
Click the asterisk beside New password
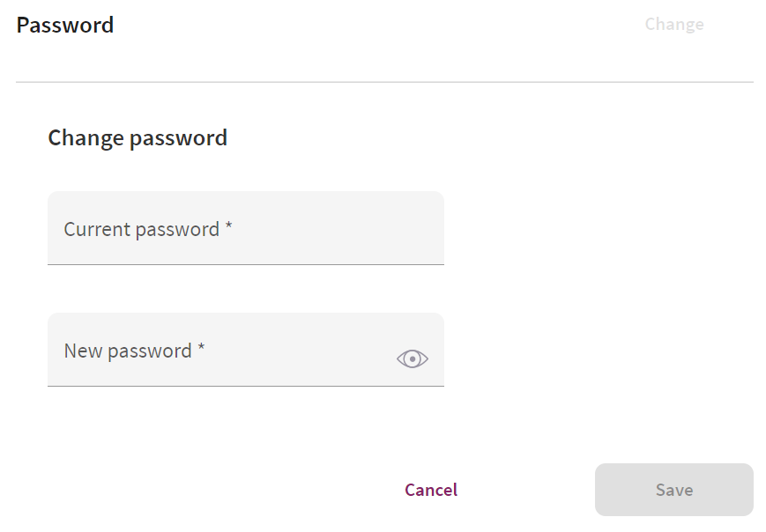201,348
